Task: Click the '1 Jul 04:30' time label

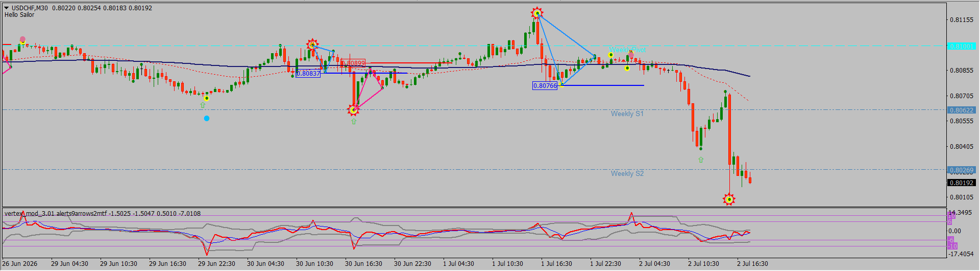Action: click(458, 264)
